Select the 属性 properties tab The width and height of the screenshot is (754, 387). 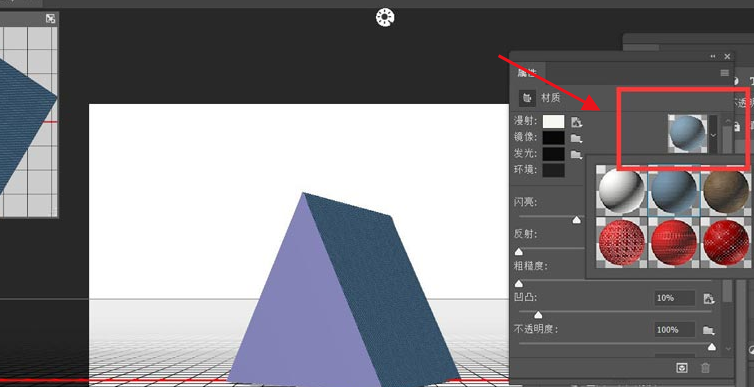click(x=528, y=73)
